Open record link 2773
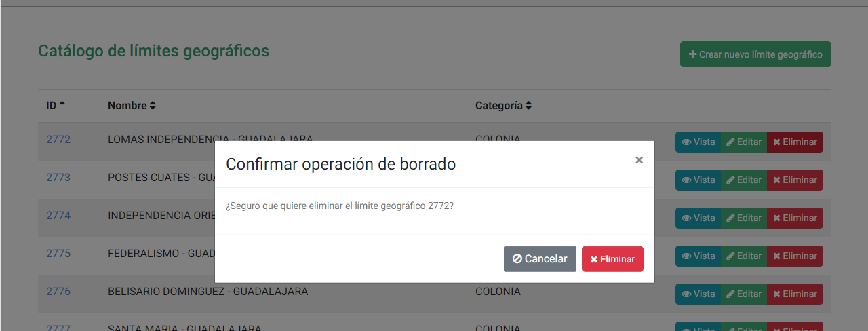The width and height of the screenshot is (868, 331). tap(58, 178)
